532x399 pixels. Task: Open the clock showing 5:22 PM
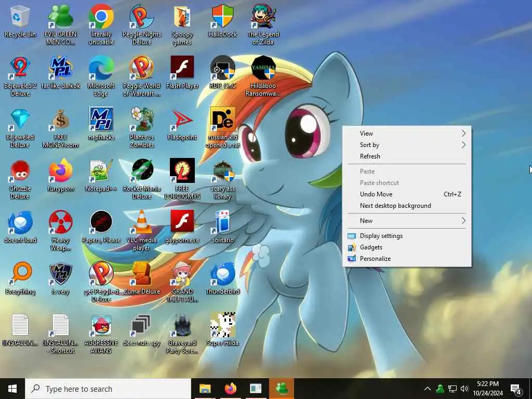(x=488, y=389)
